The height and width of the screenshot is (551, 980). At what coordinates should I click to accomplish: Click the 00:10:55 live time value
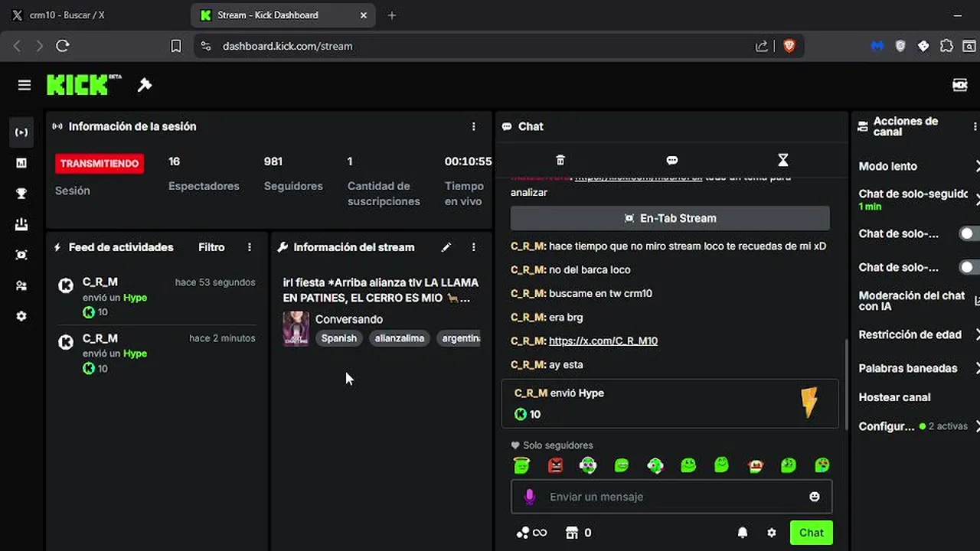468,161
